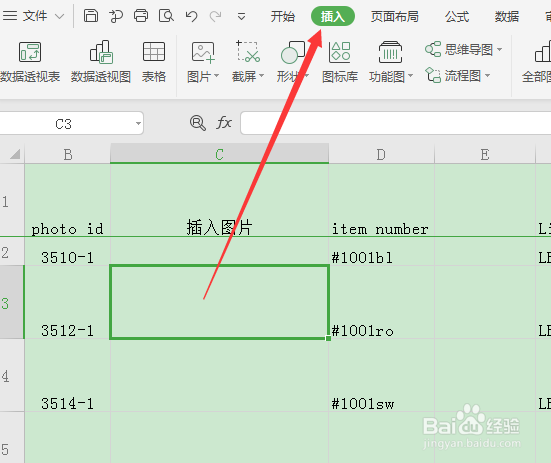Click selected cell C3
Image resolution: width=551 pixels, height=463 pixels.
tap(219, 302)
